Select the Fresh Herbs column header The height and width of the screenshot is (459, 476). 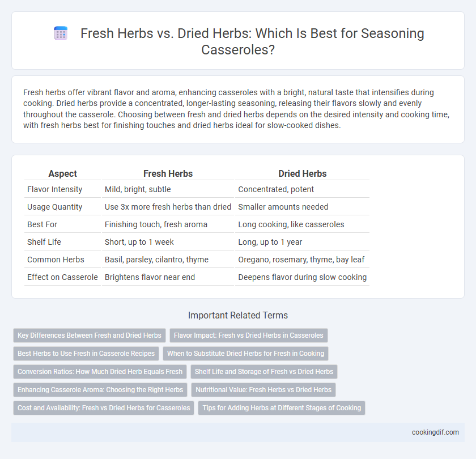[168, 173]
